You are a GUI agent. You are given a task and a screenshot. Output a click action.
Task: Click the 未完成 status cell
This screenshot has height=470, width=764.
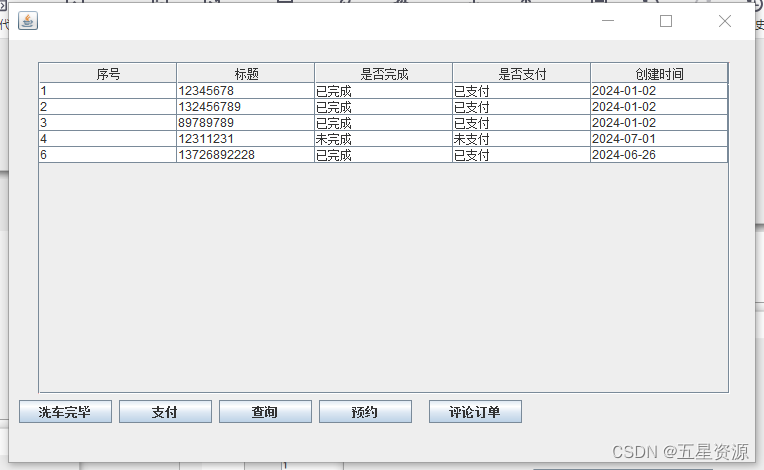pyautogui.click(x=383, y=139)
